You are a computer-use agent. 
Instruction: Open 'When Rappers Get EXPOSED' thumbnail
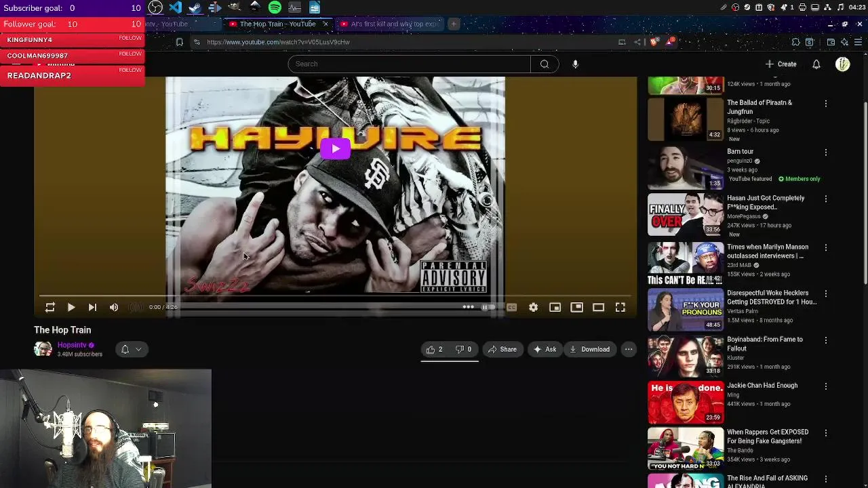pyautogui.click(x=686, y=448)
